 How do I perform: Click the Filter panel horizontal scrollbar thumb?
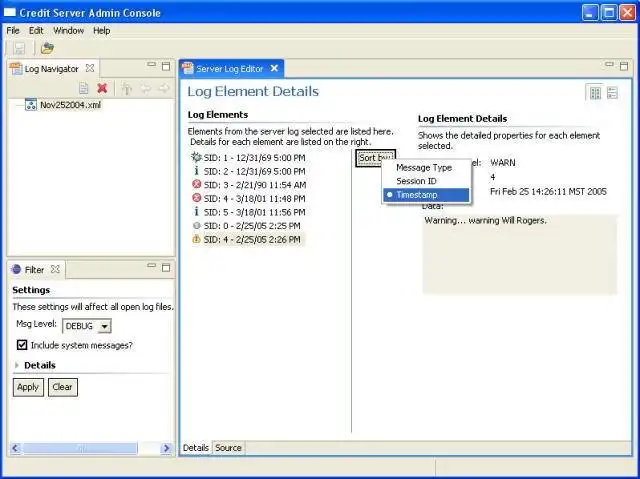pos(80,448)
